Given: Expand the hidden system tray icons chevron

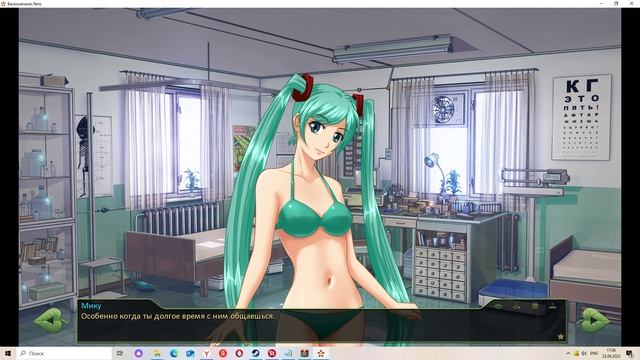Looking at the screenshot, I should coord(568,353).
